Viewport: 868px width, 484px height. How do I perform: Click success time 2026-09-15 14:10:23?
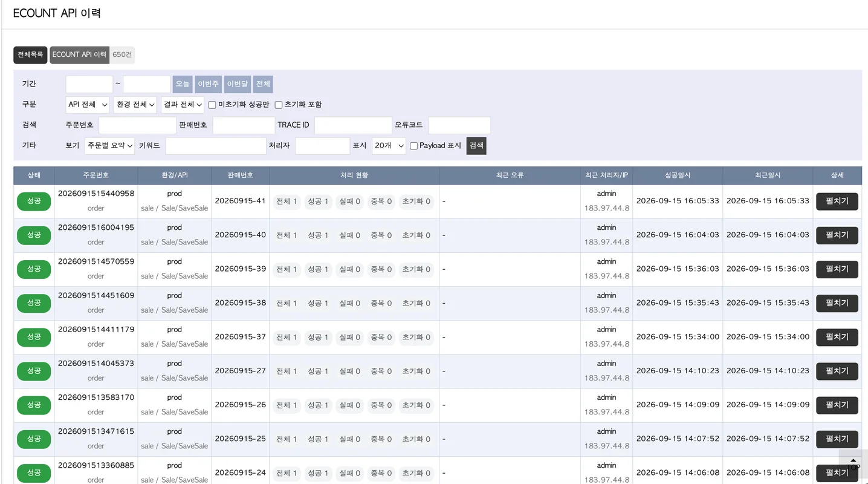[678, 371]
